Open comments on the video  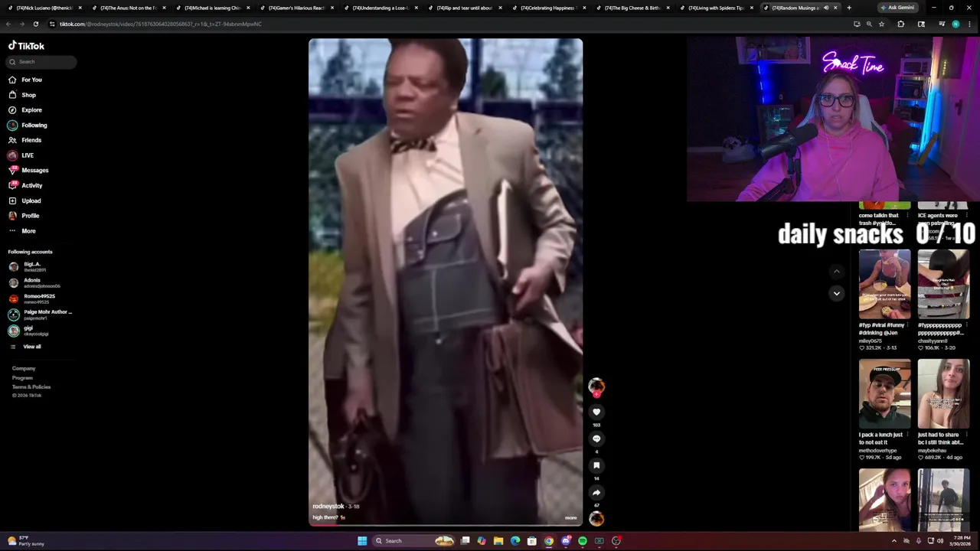(596, 439)
